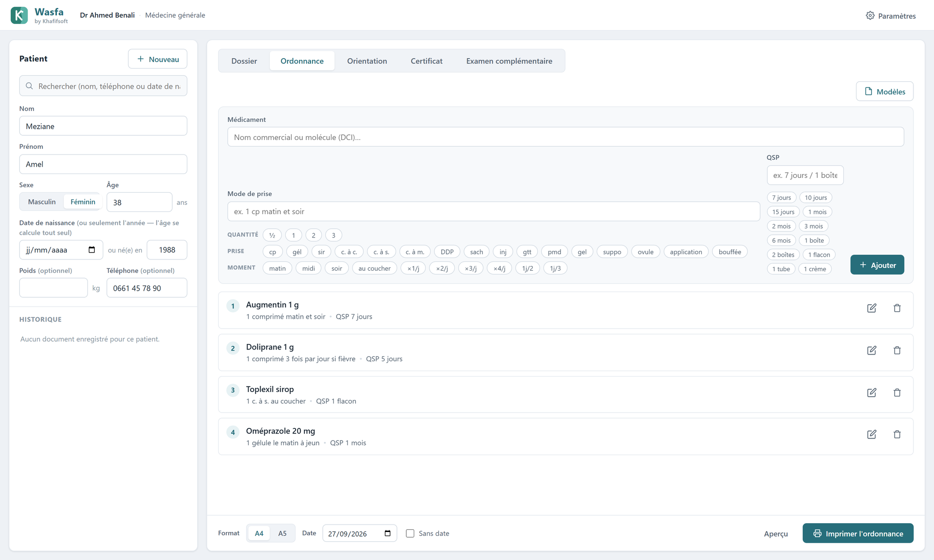Image resolution: width=934 pixels, height=560 pixels.
Task: Edit the Doliprane 1 g prescription line
Action: [x=871, y=350]
